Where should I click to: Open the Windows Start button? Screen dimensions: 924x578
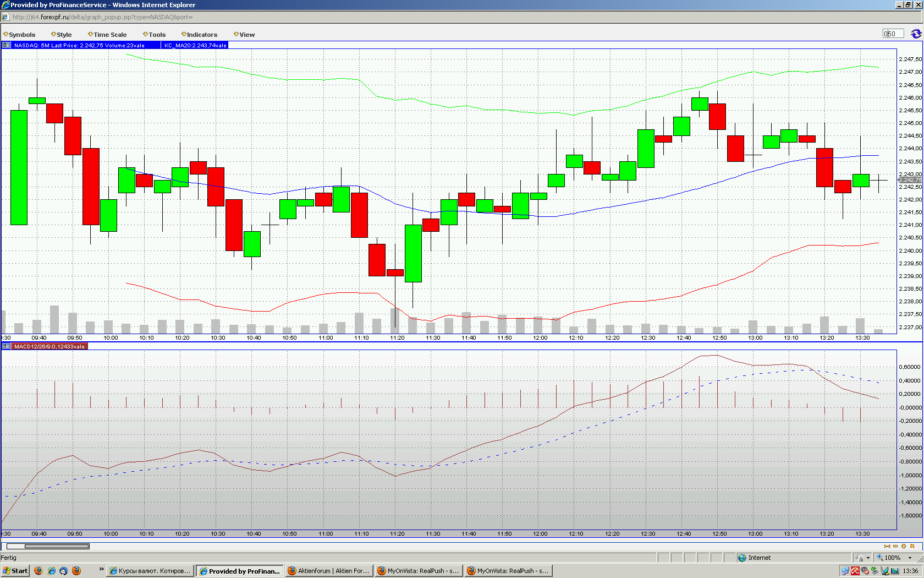(15, 571)
